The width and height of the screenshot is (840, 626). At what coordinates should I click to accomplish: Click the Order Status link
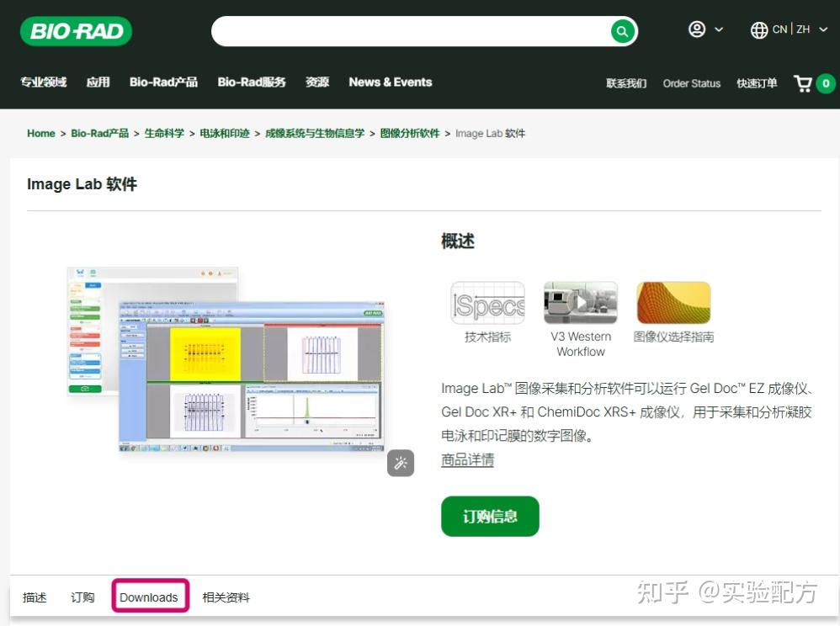692,83
